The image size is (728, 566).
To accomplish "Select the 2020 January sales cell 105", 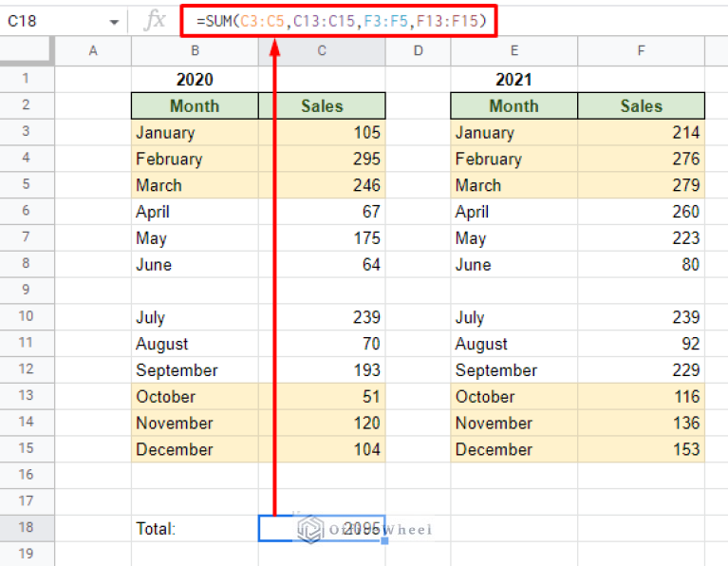I will point(322,133).
